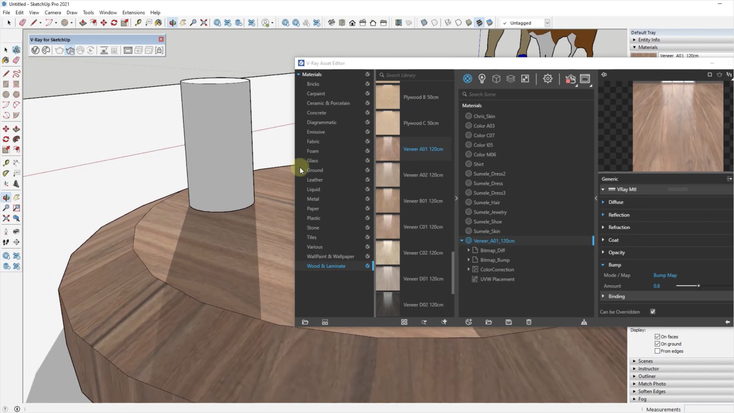The width and height of the screenshot is (734, 413).
Task: Select the Orbit tool in top toolbar
Action: 173,22
